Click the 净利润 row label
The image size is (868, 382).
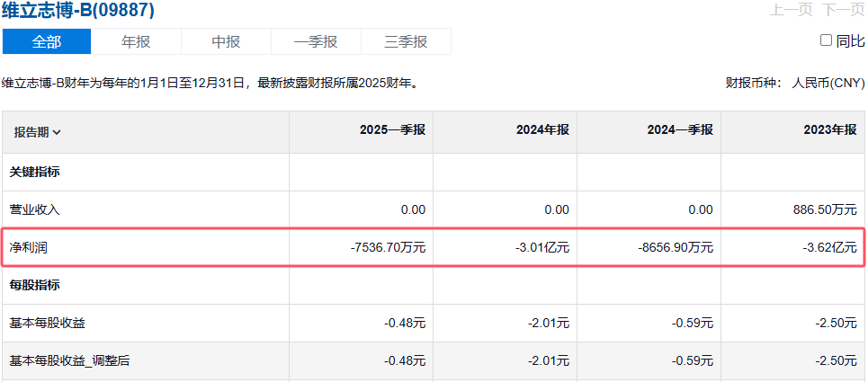[x=29, y=247]
